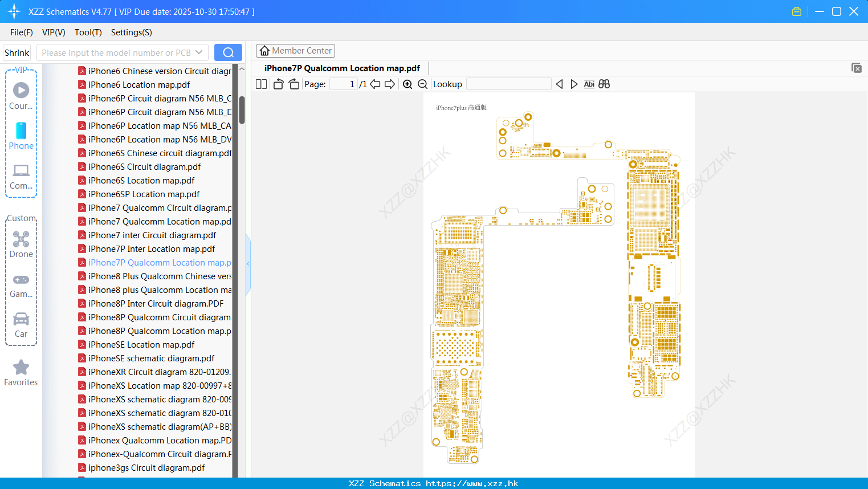Click the page number field

pos(344,84)
